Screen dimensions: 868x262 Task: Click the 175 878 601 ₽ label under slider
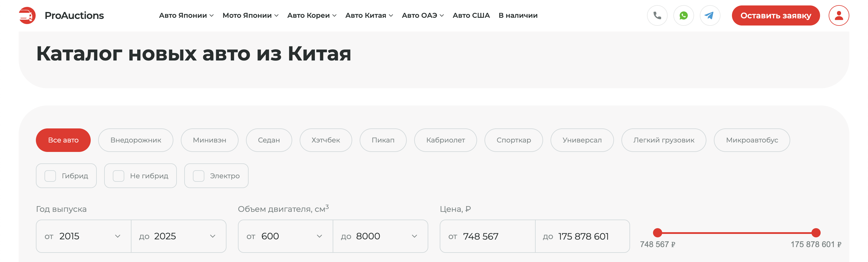coord(816,245)
